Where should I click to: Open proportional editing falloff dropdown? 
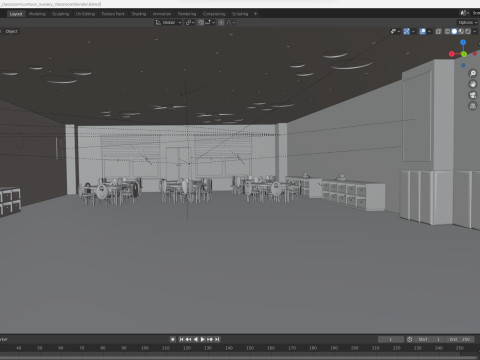(x=231, y=22)
